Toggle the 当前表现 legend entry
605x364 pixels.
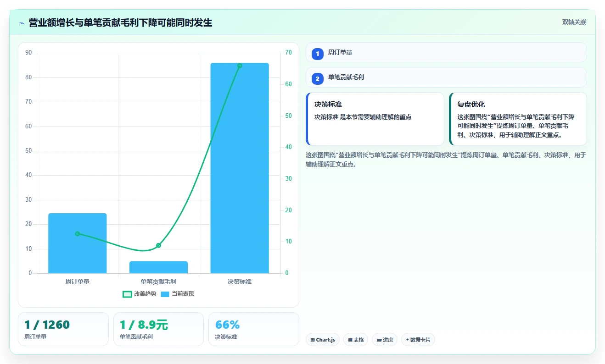[177, 294]
